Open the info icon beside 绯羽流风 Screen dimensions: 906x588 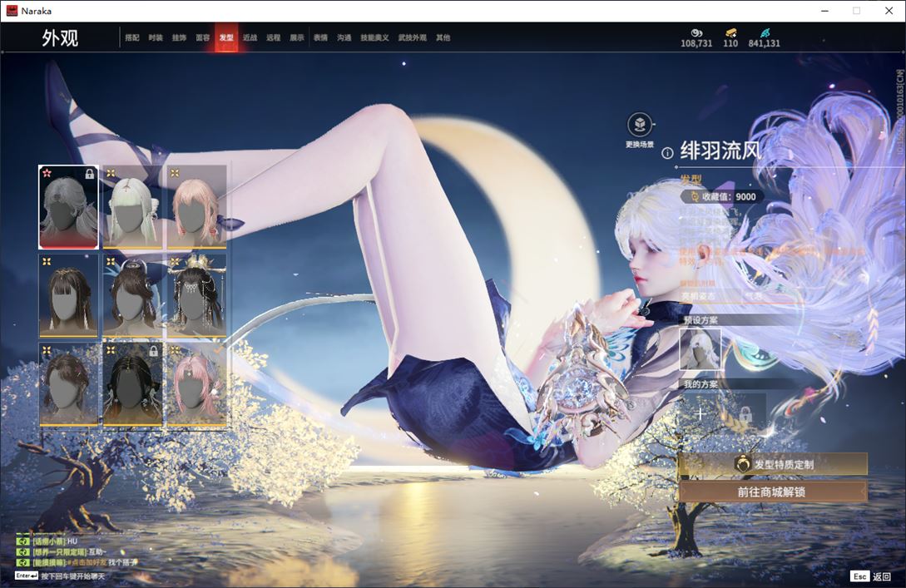[667, 153]
